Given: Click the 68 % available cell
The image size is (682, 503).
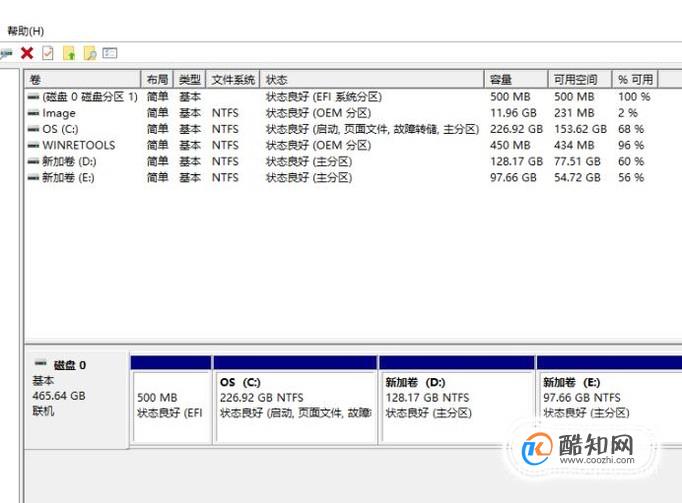Looking at the screenshot, I should click(631, 129).
